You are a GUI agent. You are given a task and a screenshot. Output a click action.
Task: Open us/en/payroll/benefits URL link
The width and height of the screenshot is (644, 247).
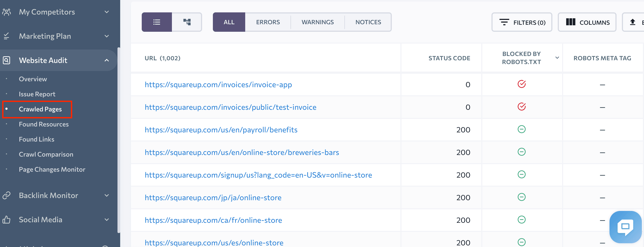221,130
